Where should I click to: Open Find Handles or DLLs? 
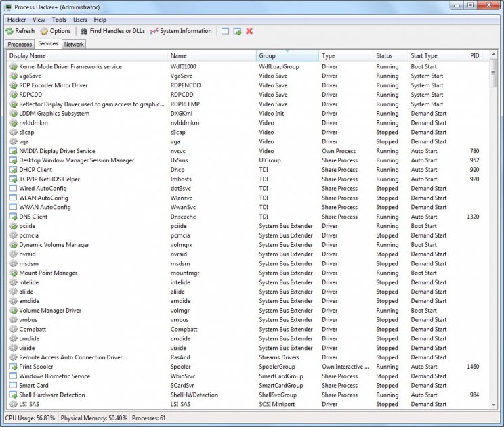(112, 31)
